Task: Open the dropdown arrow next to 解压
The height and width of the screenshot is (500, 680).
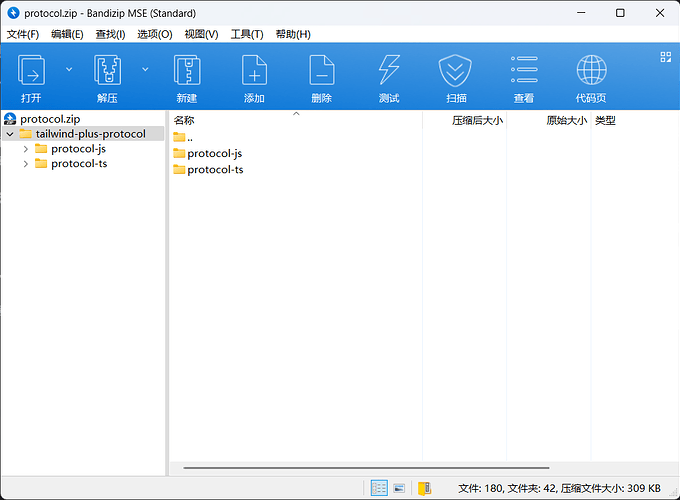Action: (145, 69)
